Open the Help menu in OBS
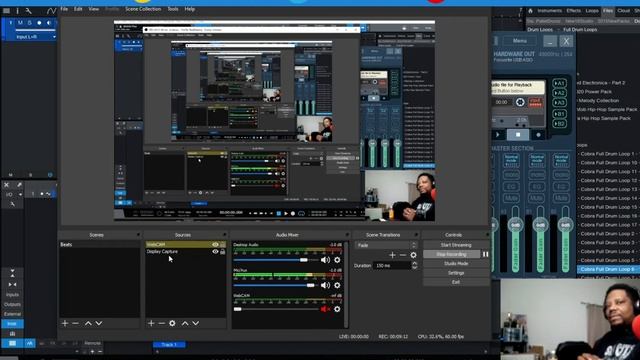 pyautogui.click(x=189, y=9)
